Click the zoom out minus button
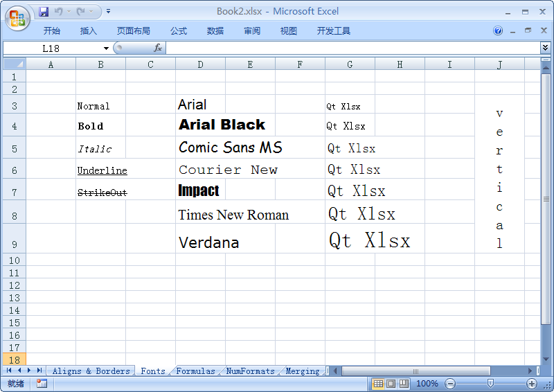This screenshot has height=392, width=554. click(450, 384)
